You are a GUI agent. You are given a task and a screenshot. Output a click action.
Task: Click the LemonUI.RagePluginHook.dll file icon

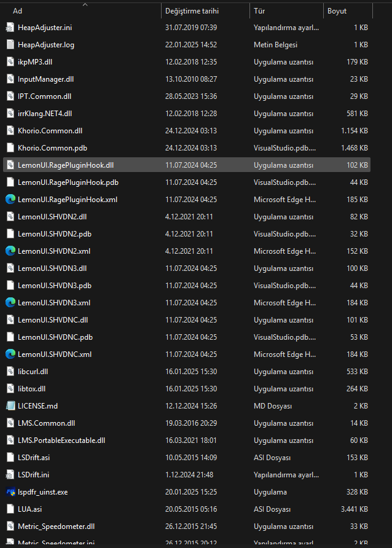point(10,165)
